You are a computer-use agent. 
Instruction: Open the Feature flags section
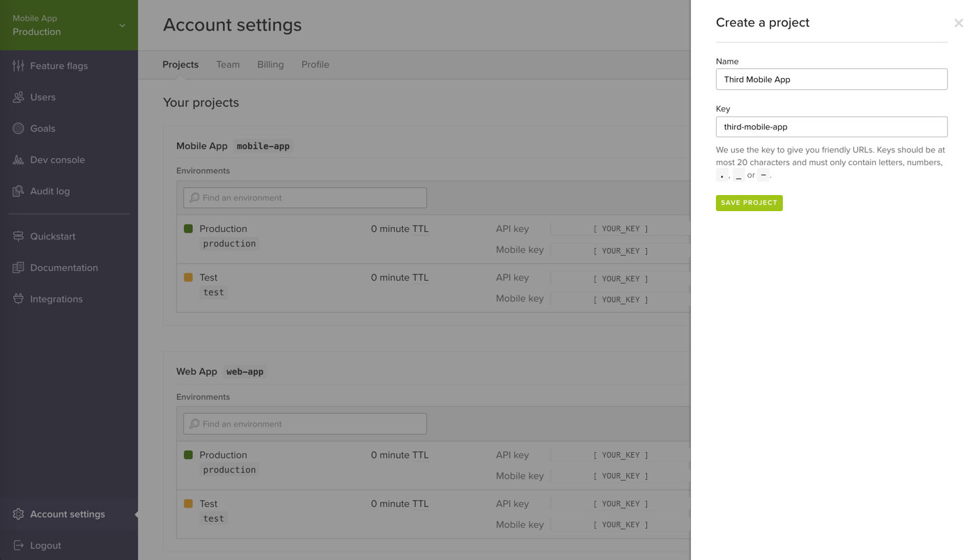click(x=59, y=65)
